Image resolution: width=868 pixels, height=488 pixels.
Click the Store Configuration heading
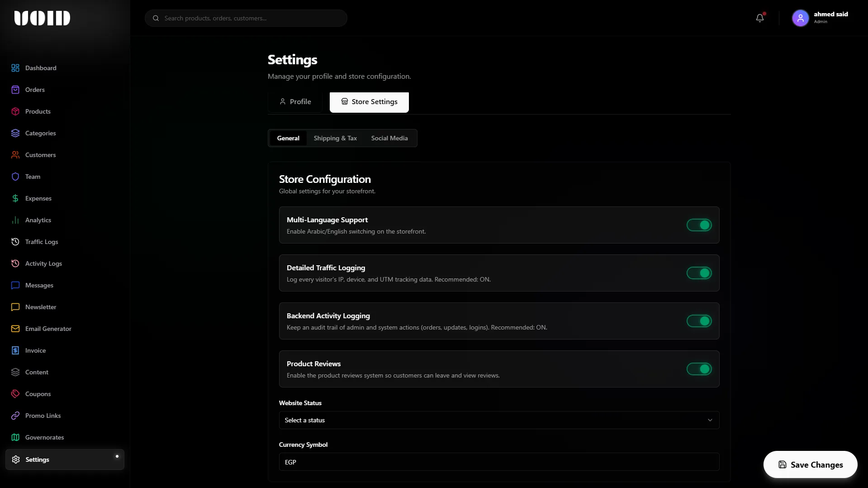(x=325, y=179)
